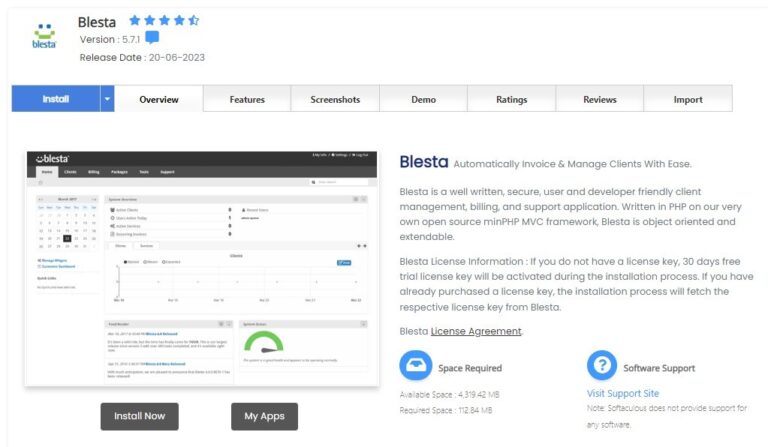The width and height of the screenshot is (768, 447).
Task: Click the blue Install tab button
Action: pos(56,98)
